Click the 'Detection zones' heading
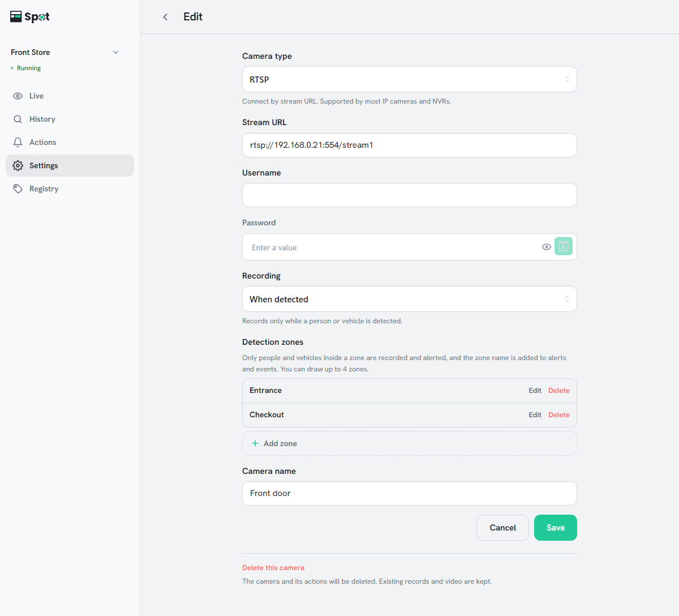679x616 pixels. [x=273, y=342]
